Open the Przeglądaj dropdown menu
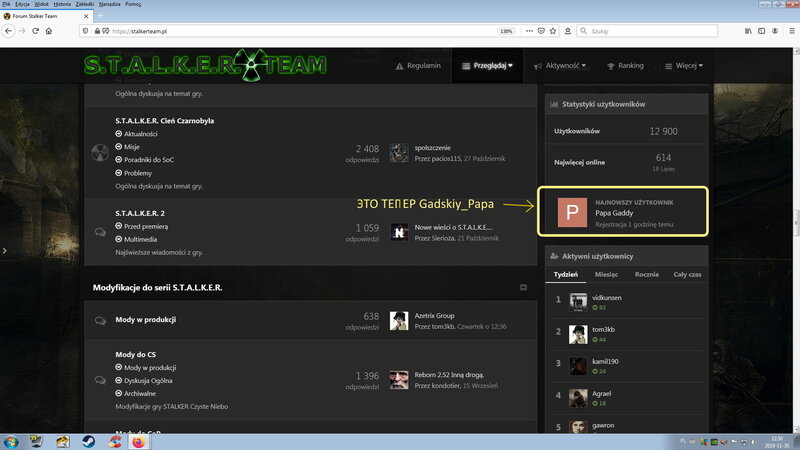Screen dimensions: 800x450 (488, 66)
